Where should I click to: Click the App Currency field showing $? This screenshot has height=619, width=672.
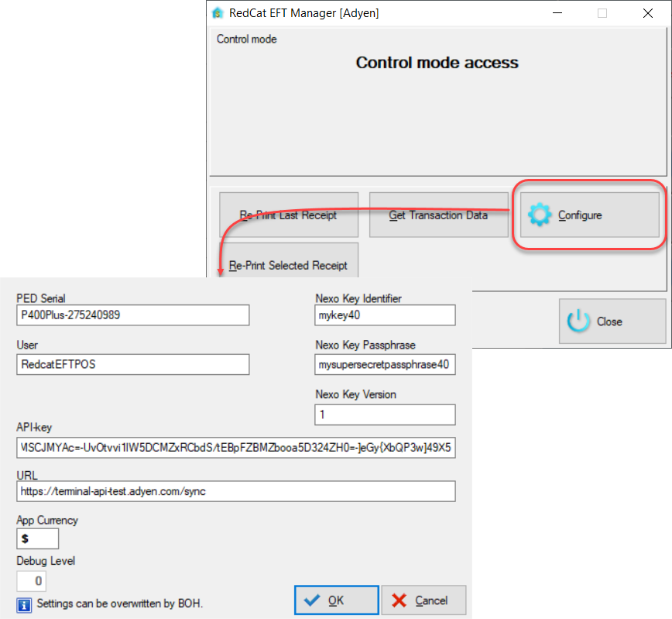click(x=37, y=537)
